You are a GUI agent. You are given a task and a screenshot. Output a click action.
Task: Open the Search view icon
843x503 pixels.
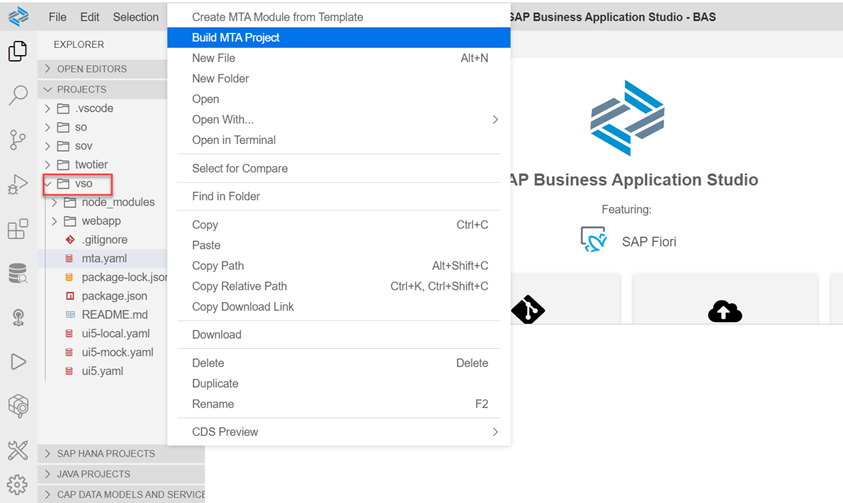tap(18, 95)
